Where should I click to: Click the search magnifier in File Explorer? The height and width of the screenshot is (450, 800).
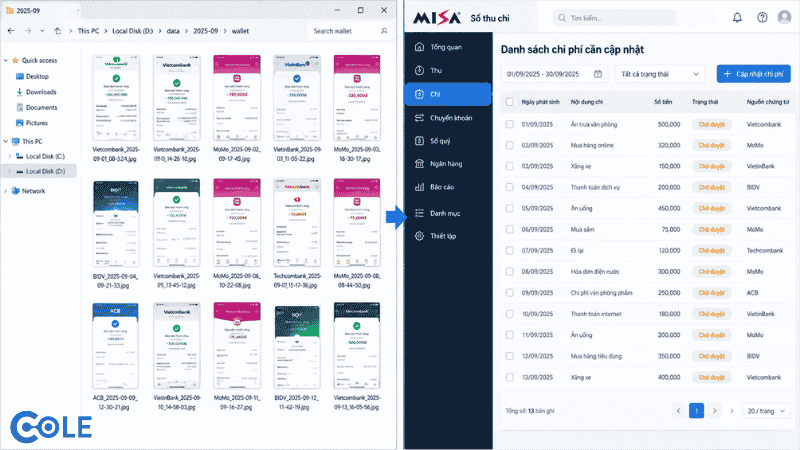(x=384, y=31)
